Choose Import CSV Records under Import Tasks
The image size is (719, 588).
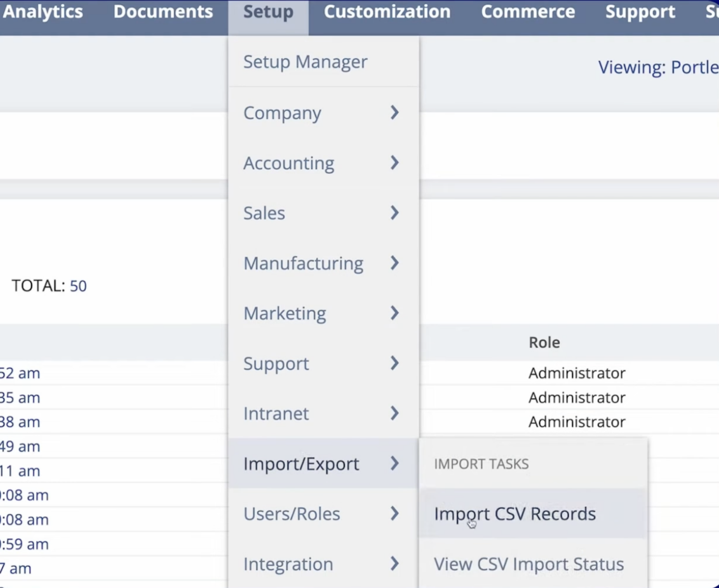pos(515,514)
